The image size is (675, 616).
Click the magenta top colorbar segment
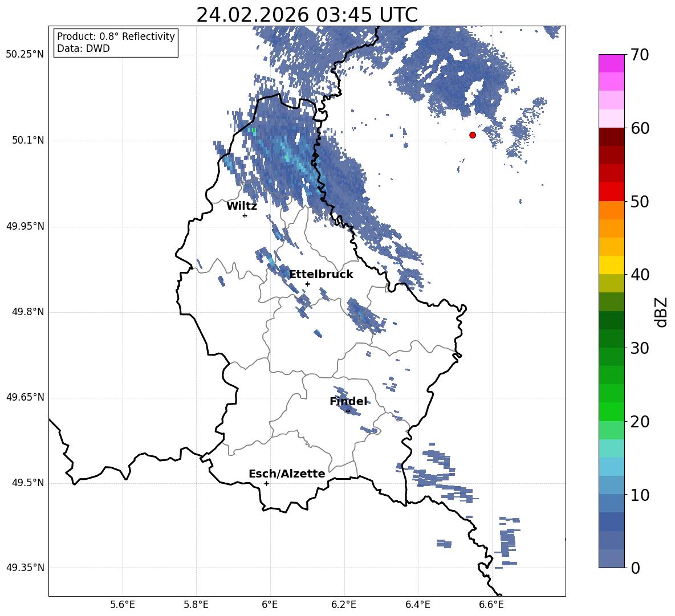pyautogui.click(x=611, y=64)
